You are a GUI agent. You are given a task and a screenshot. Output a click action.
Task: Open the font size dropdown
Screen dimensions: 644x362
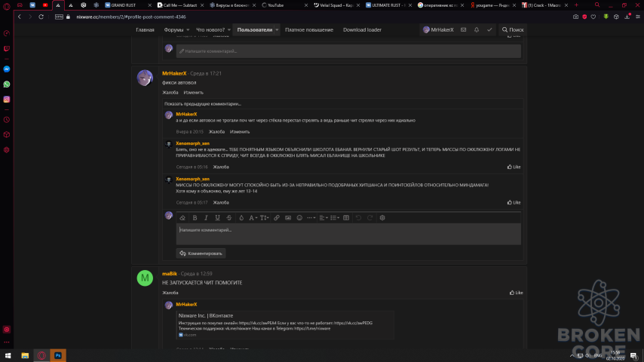pyautogui.click(x=265, y=218)
